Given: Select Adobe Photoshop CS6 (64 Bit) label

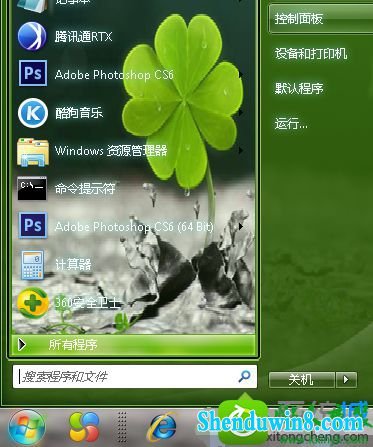Looking at the screenshot, I should pos(134,227).
